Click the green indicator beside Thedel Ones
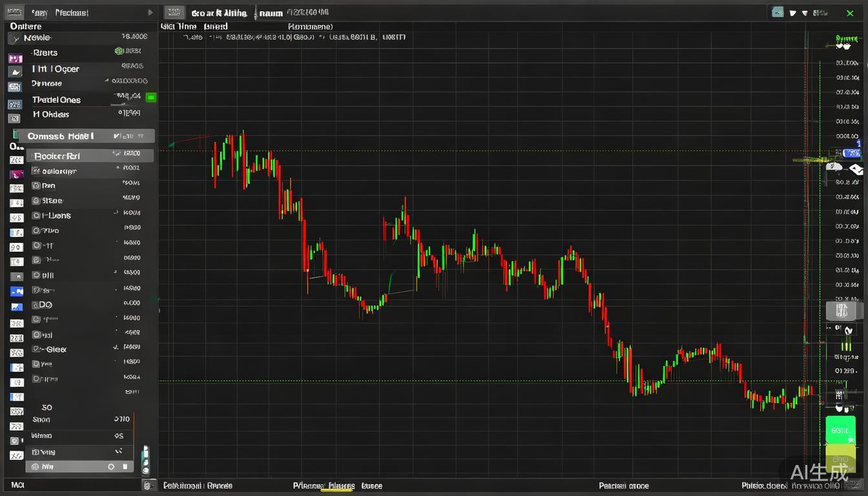The height and width of the screenshot is (496, 868). coord(151,98)
